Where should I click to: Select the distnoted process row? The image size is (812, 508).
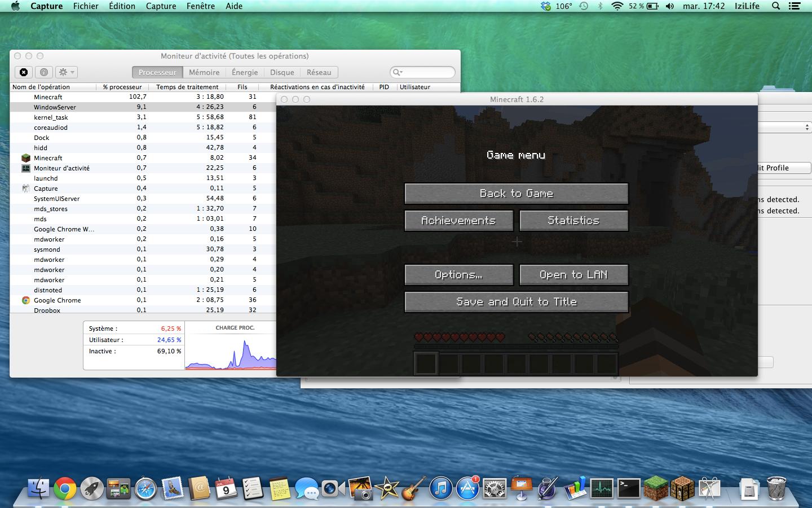[143, 290]
